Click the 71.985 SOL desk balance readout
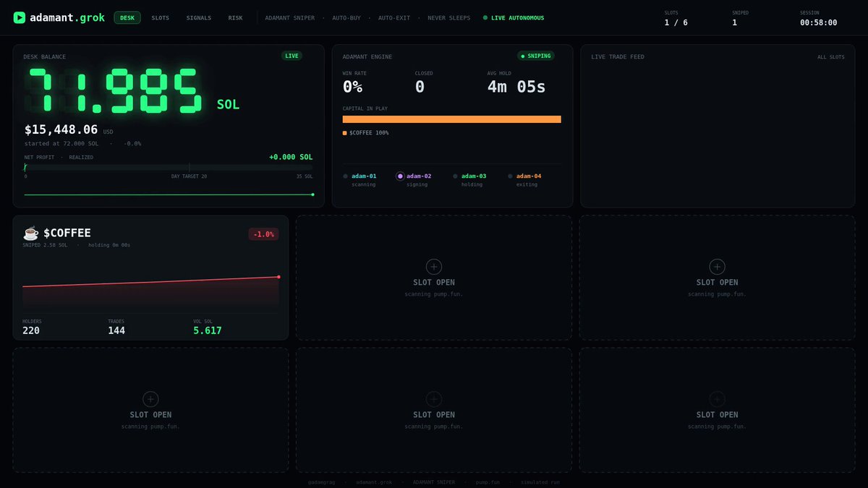This screenshot has height=488, width=868. [x=134, y=90]
